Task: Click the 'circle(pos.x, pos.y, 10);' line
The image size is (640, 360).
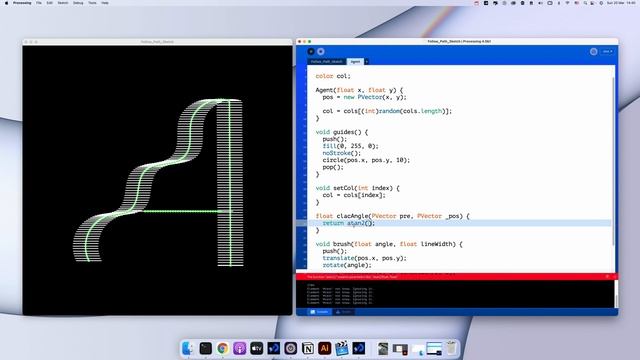Action: [366, 160]
